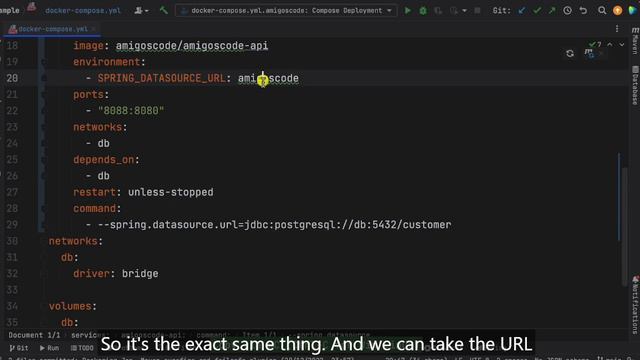The image size is (640, 360).
Task: Toggle fold marker at command line 28
Action: click(43, 209)
